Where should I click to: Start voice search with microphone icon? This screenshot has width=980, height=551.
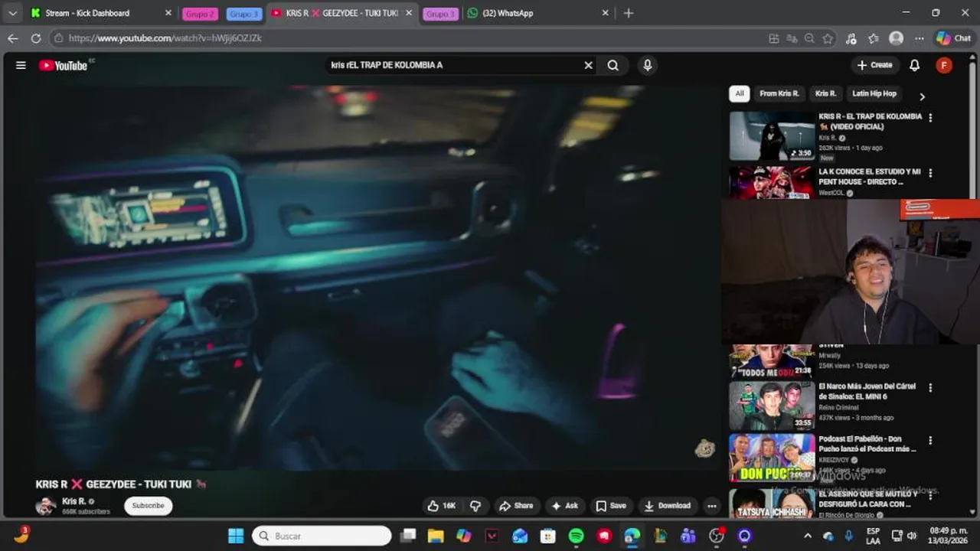(648, 65)
